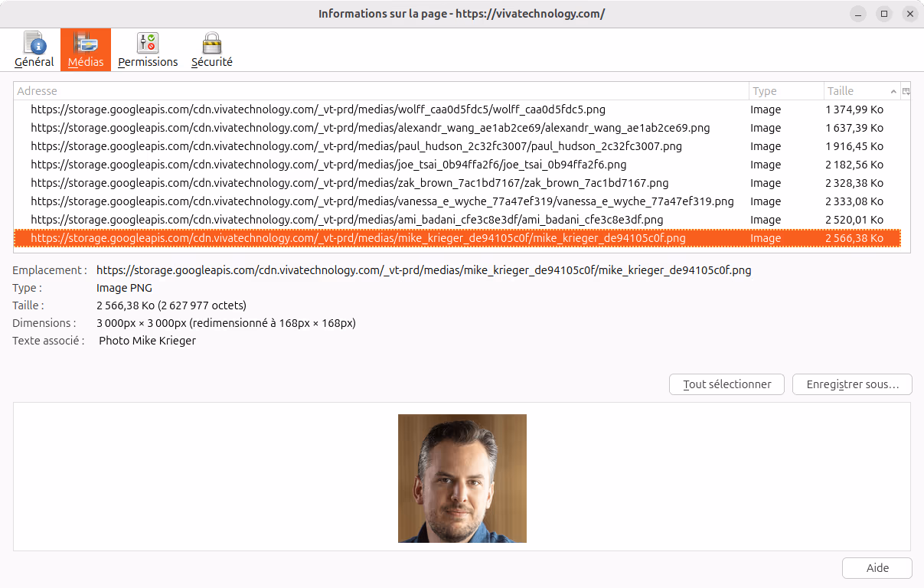Image resolution: width=924 pixels, height=588 pixels.
Task: Sort the list by the Type column
Action: [786, 91]
